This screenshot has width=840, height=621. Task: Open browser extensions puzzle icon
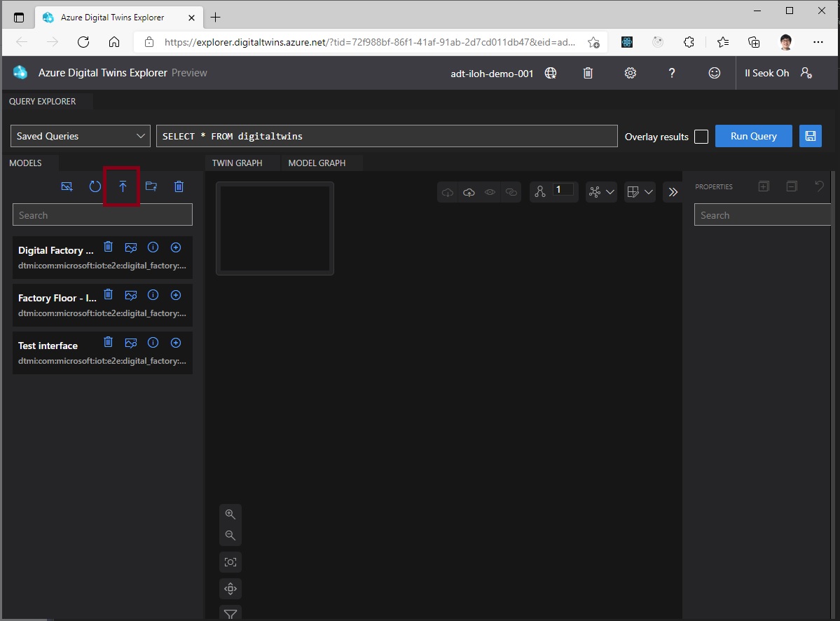tap(689, 42)
